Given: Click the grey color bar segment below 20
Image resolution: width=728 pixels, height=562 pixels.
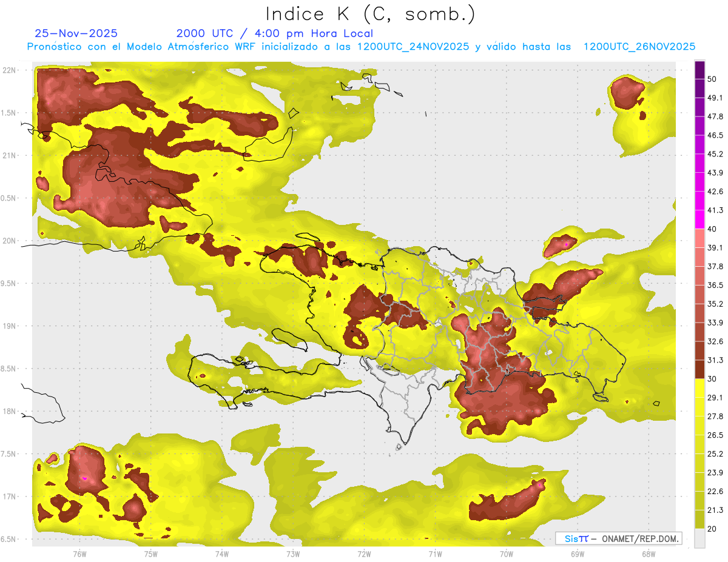Looking at the screenshot, I should coord(699,538).
